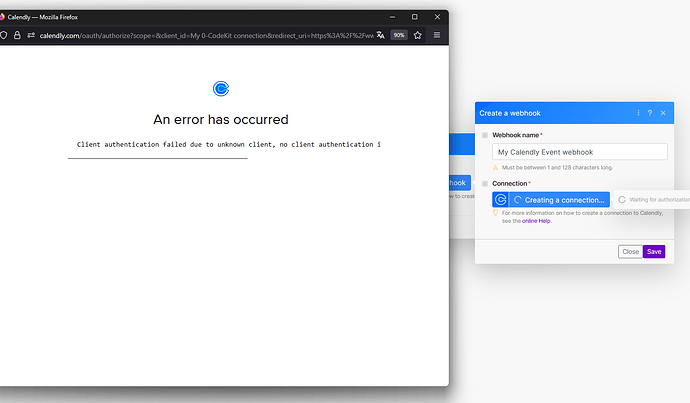Click the shield tracking protection icon in Firefox
The width and height of the screenshot is (690, 403).
pos(3,35)
